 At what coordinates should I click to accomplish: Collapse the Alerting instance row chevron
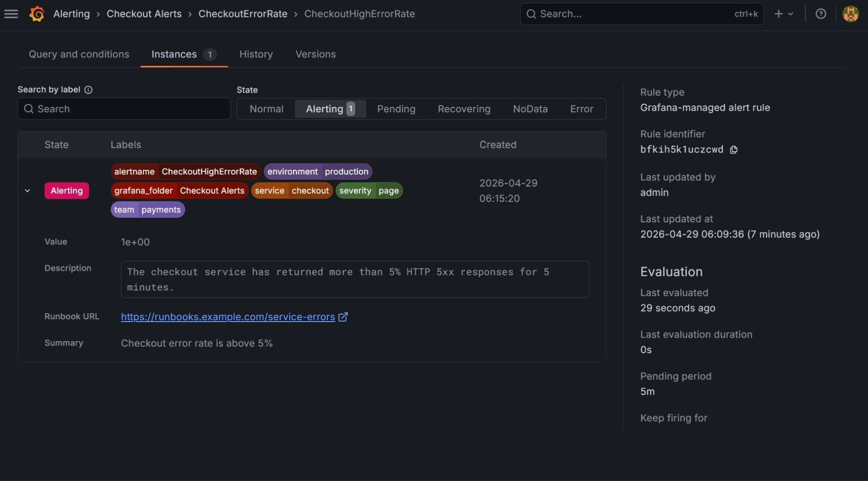coord(27,191)
